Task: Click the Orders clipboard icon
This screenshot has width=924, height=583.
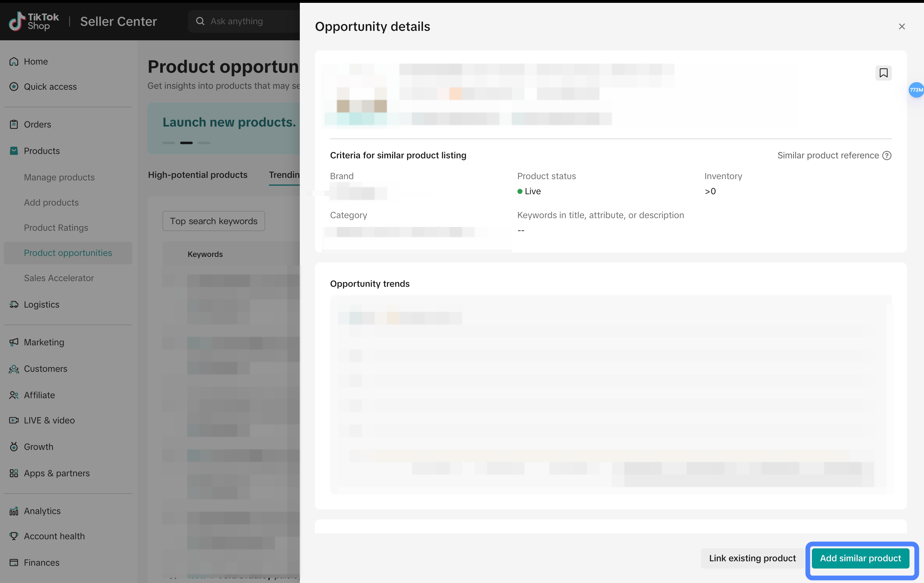Action: pyautogui.click(x=14, y=124)
